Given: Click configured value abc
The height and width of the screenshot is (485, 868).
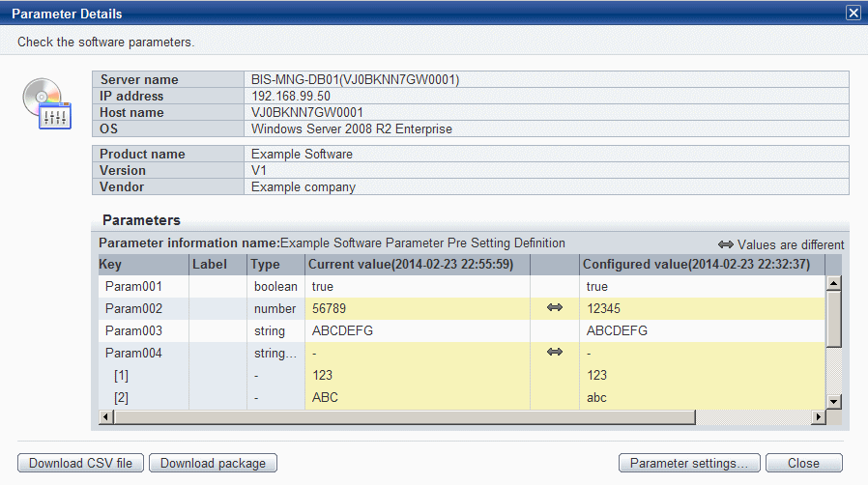Looking at the screenshot, I should (x=596, y=398).
